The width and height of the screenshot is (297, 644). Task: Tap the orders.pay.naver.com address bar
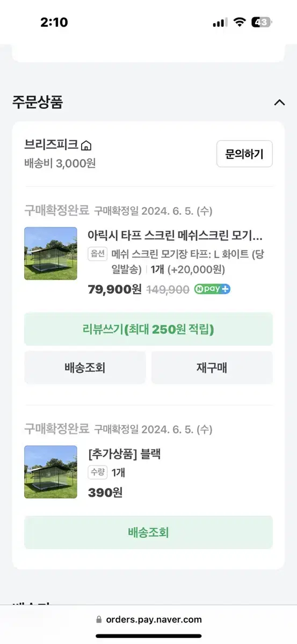click(148, 619)
